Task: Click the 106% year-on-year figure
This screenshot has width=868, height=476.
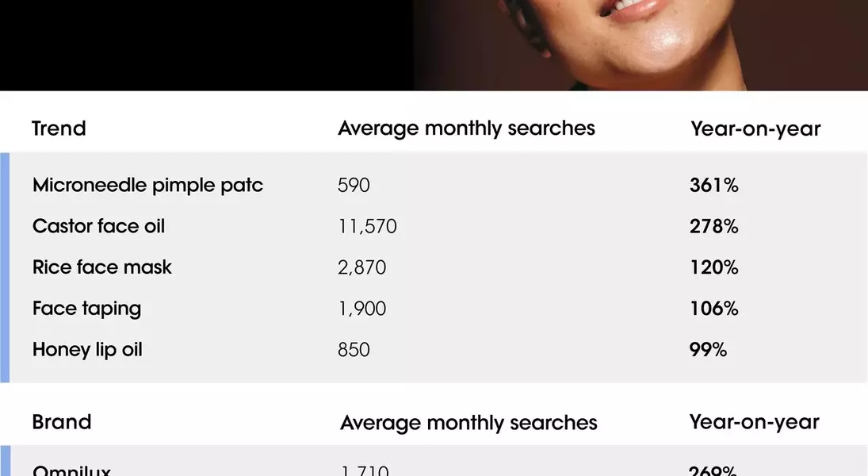Action: click(713, 308)
